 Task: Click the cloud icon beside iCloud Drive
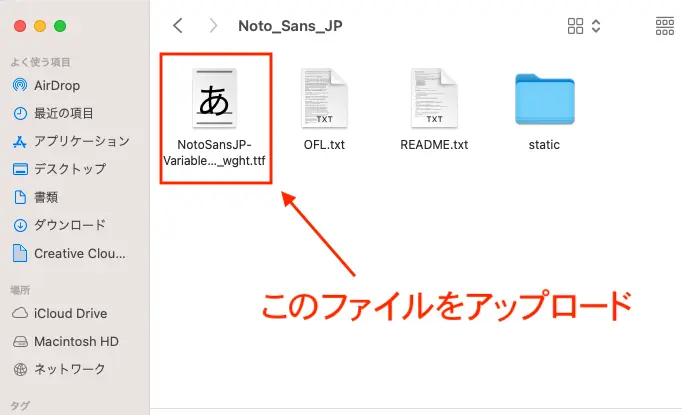pos(20,313)
